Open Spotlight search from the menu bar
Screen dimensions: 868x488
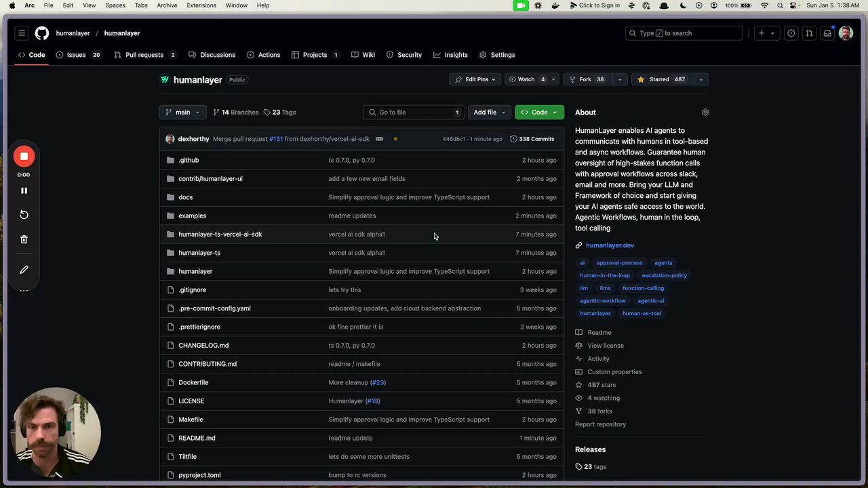pyautogui.click(x=780, y=5)
